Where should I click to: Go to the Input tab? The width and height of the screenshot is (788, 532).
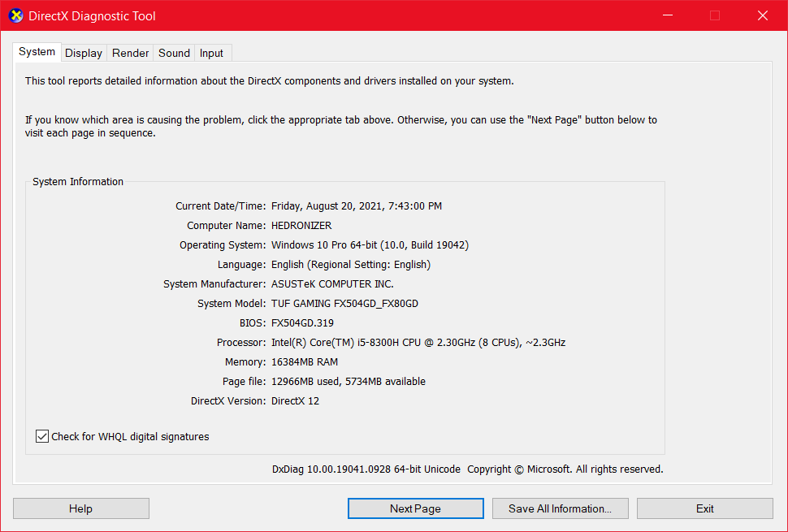[211, 53]
